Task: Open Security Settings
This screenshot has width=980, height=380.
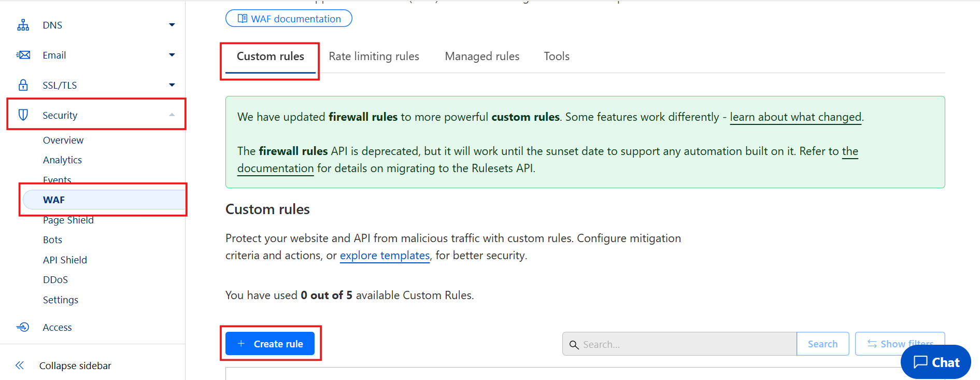Action: coord(61,300)
